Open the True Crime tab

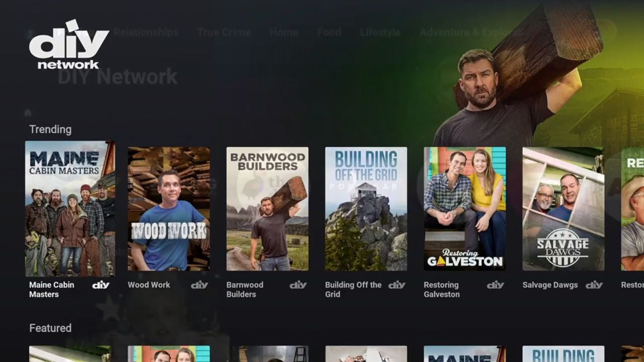[x=224, y=32]
